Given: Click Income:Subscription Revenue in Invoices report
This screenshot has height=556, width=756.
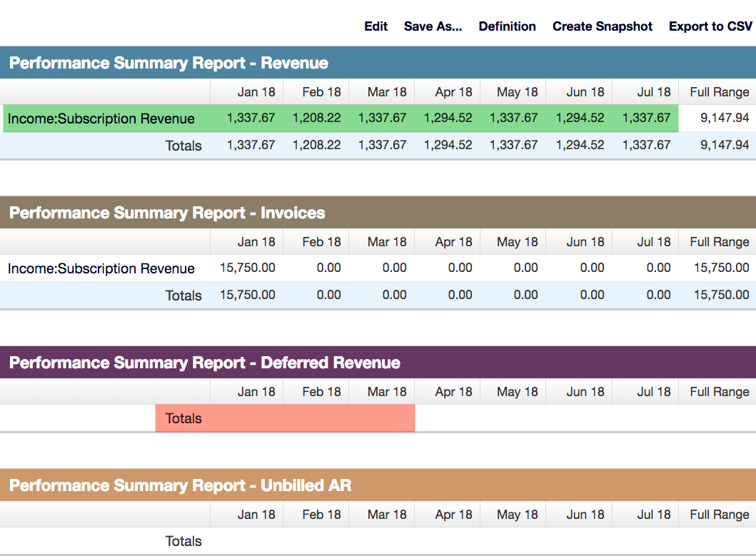Looking at the screenshot, I should point(101,268).
